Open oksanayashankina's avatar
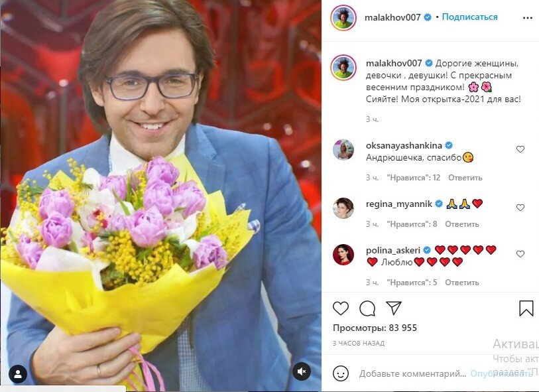Image resolution: width=539 pixels, height=392 pixels. 343,150
